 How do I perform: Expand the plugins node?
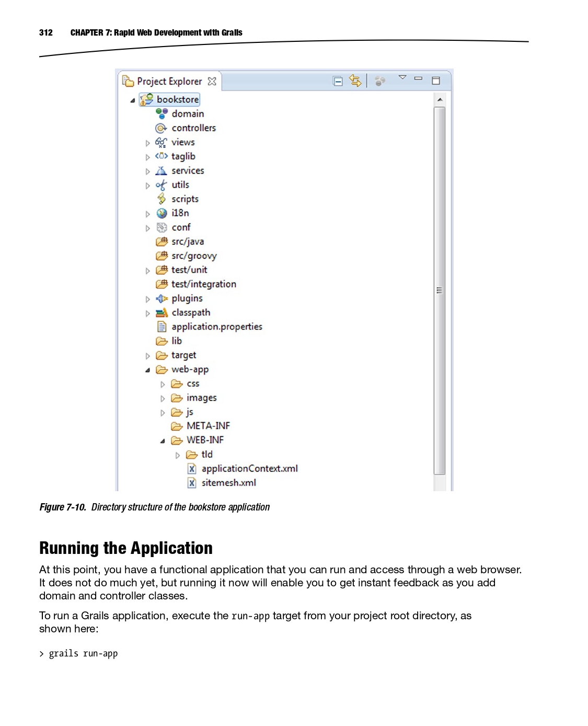click(147, 299)
